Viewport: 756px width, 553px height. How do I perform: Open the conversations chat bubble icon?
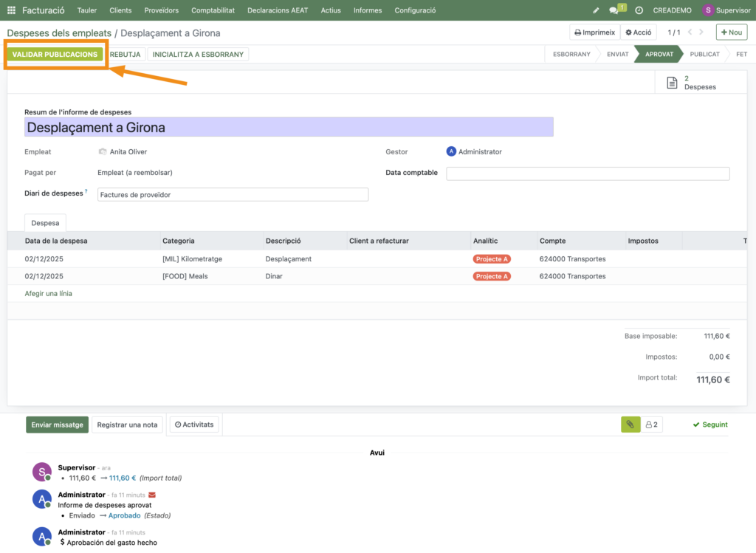point(614,10)
